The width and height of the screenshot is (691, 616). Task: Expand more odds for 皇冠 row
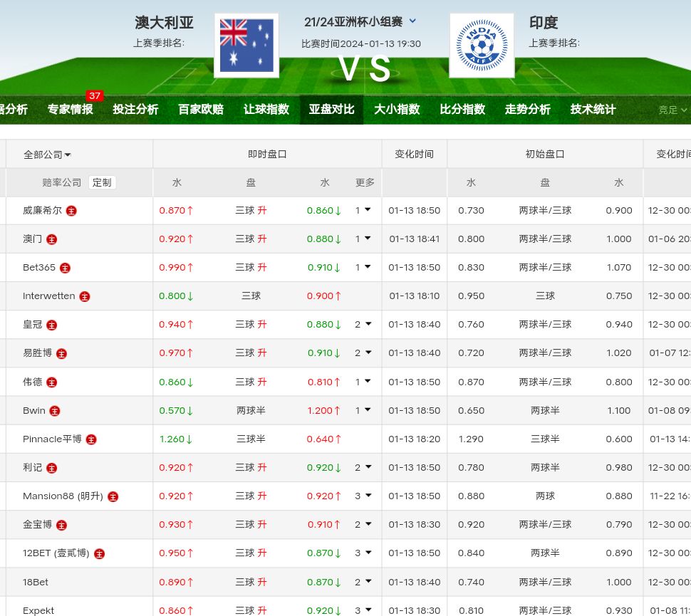(363, 325)
